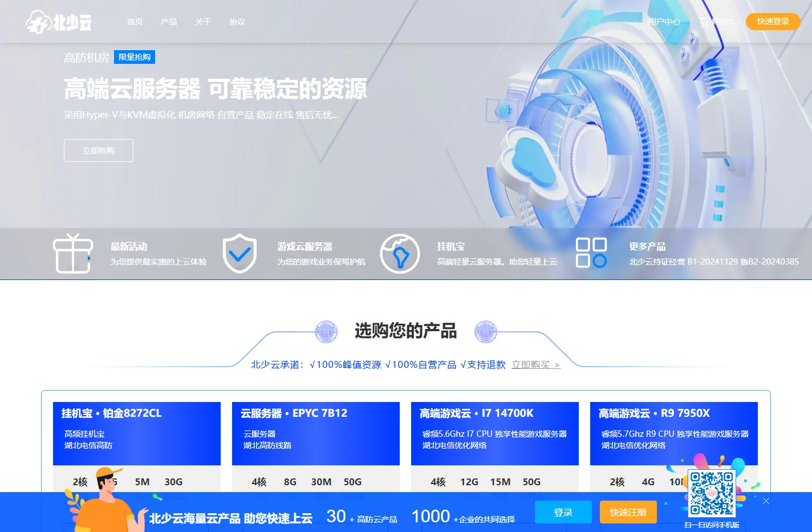Click 12G memory spec in I7 card

point(469,482)
